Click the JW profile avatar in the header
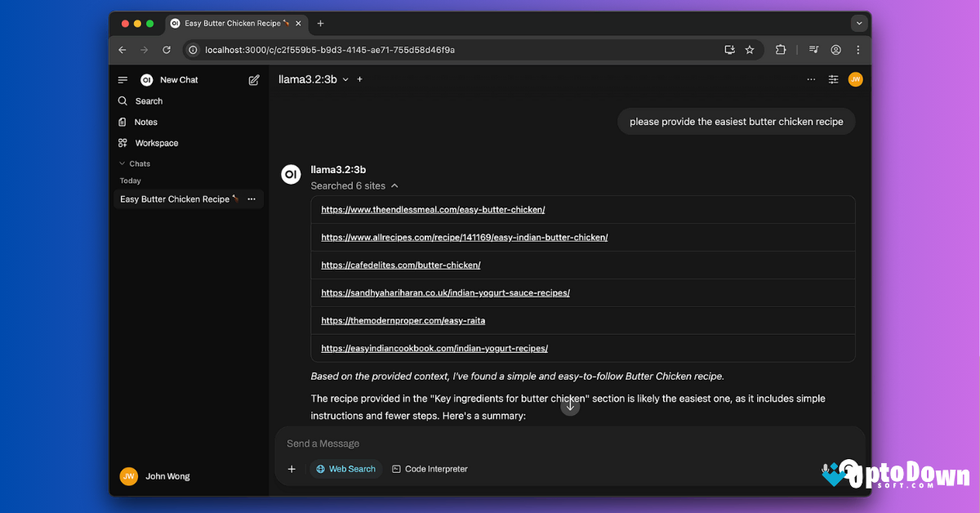 855,79
